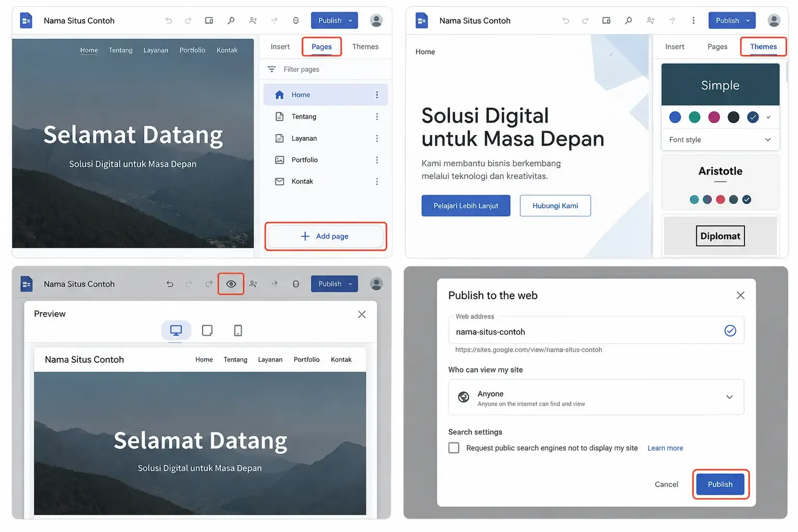Select the desktop view icon in Preview
The image size is (798, 532).
tap(176, 330)
